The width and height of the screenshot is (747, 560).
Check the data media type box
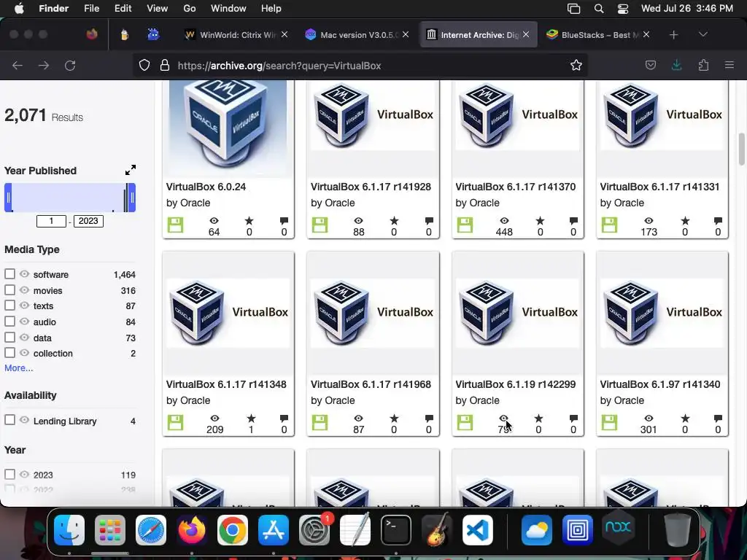point(9,337)
